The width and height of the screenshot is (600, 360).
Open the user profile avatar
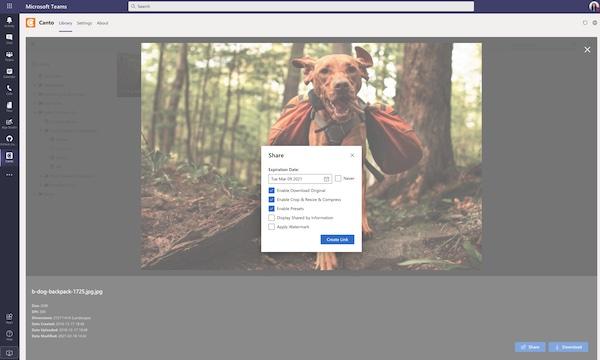point(594,6)
